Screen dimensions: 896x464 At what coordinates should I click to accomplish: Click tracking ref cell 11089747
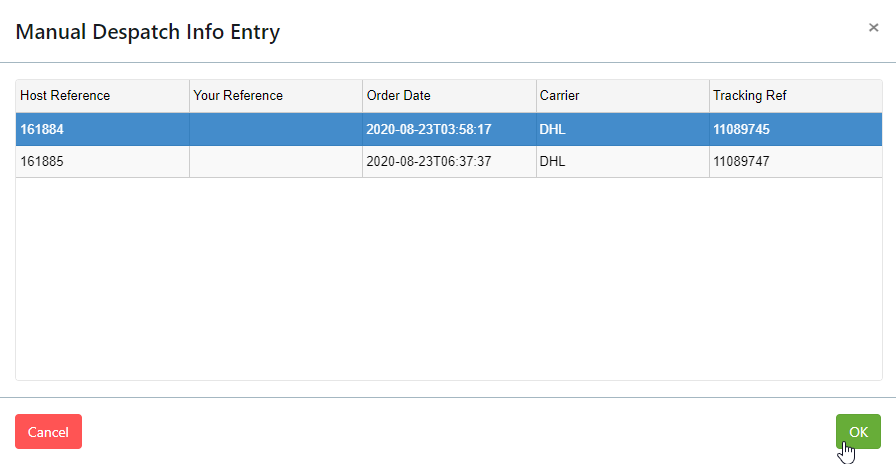click(x=796, y=162)
